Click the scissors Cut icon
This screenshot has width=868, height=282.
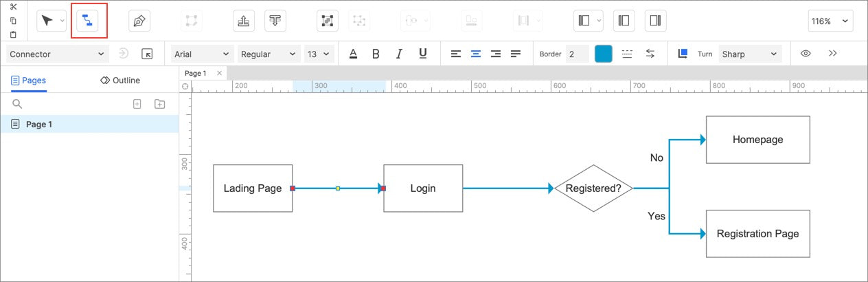(13, 7)
